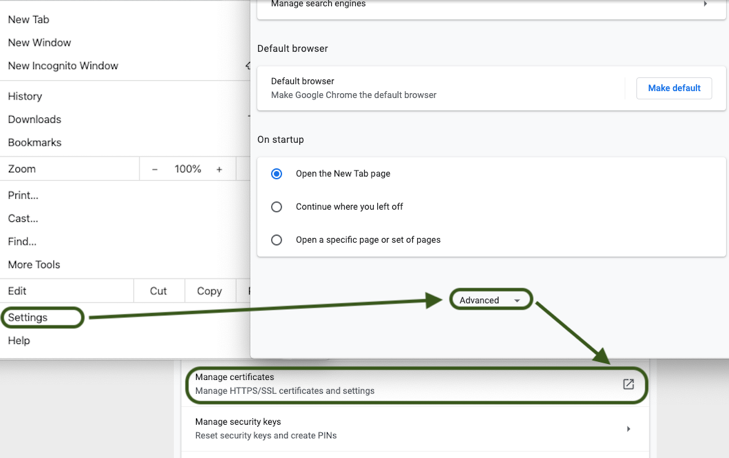Image resolution: width=729 pixels, height=458 pixels.
Task: Open Settings from the Chrome menu
Action: pos(28,318)
